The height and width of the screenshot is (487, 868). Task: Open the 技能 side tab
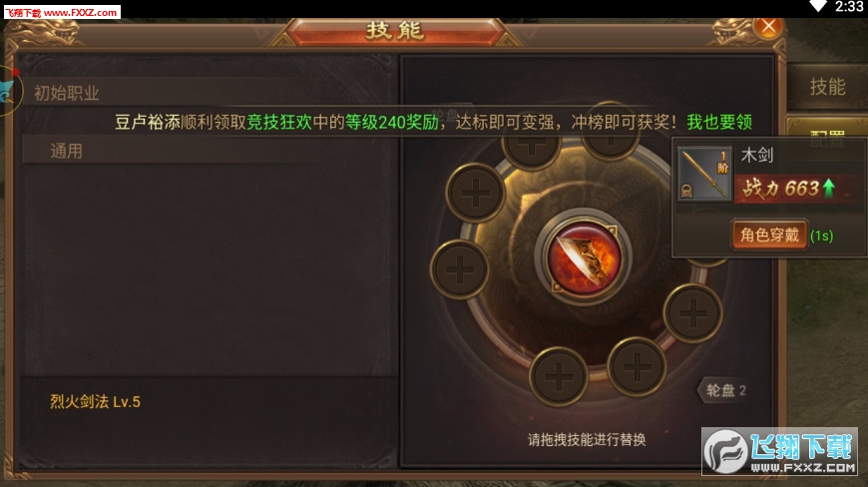827,87
